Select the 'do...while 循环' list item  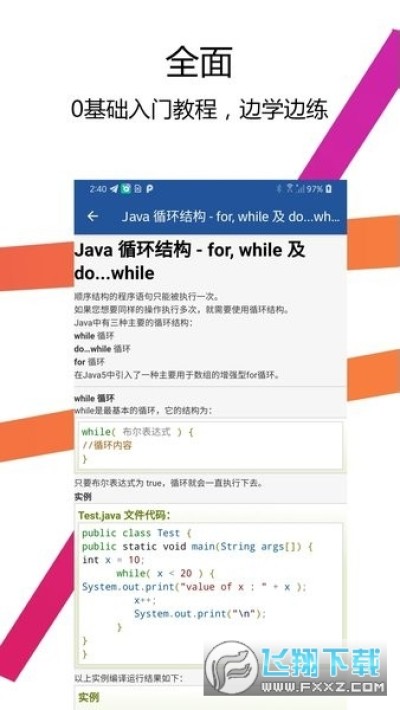102,349
